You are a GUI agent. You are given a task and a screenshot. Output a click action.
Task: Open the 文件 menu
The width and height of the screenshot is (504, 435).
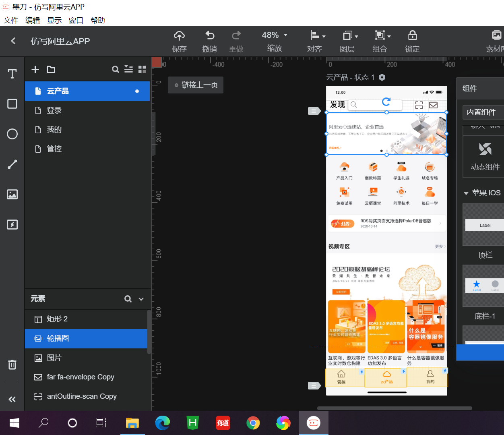coord(11,20)
